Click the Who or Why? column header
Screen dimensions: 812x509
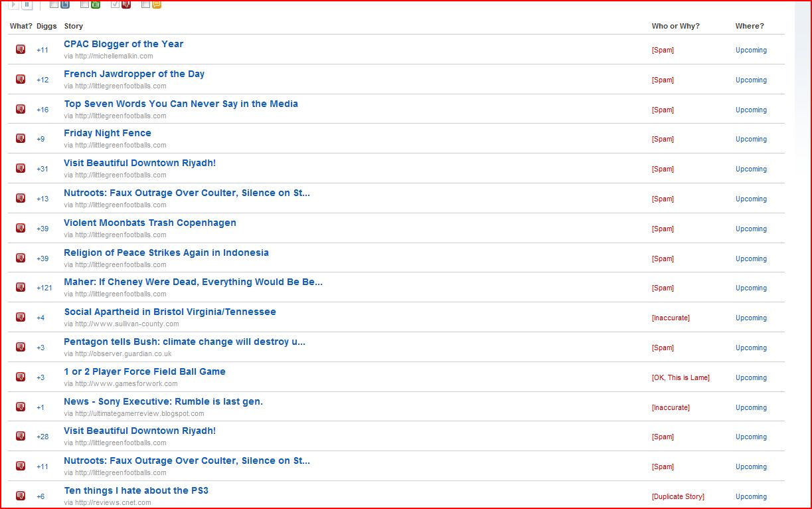click(675, 26)
